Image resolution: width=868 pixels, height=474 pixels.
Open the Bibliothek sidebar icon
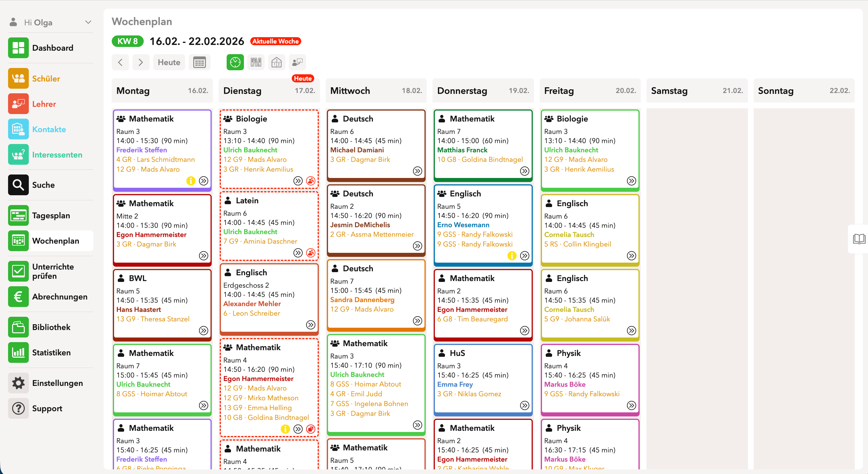coord(18,327)
